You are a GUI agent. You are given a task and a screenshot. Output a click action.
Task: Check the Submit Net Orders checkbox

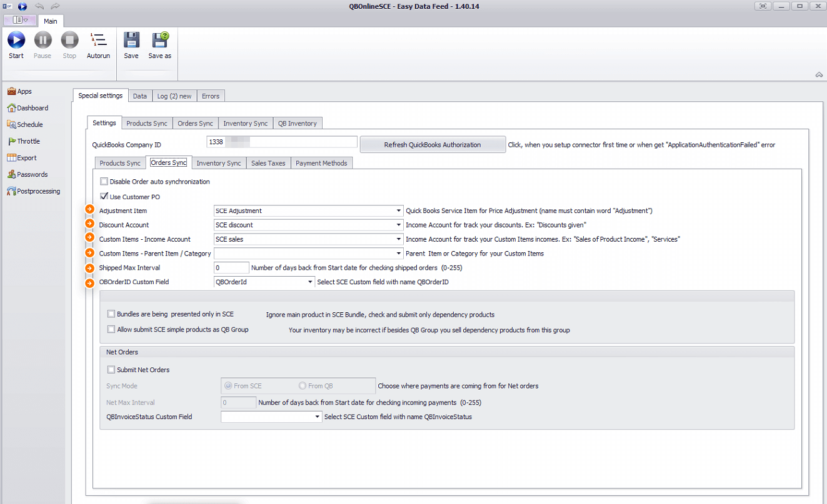click(x=111, y=370)
